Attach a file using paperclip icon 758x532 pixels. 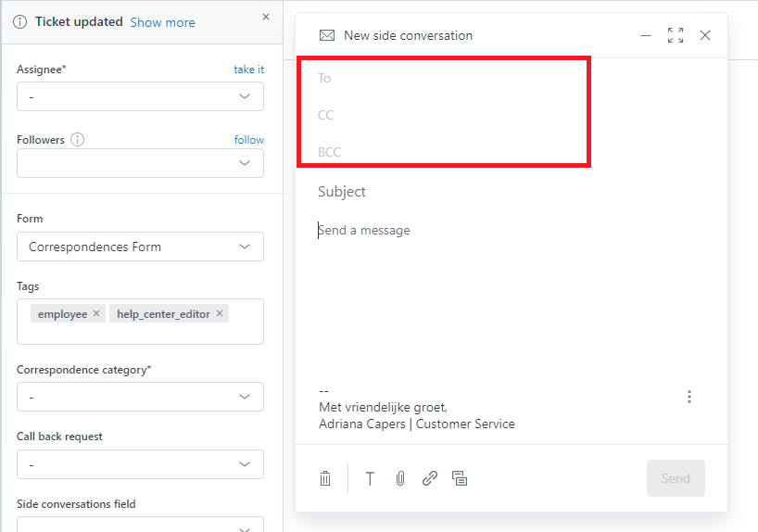pos(399,478)
